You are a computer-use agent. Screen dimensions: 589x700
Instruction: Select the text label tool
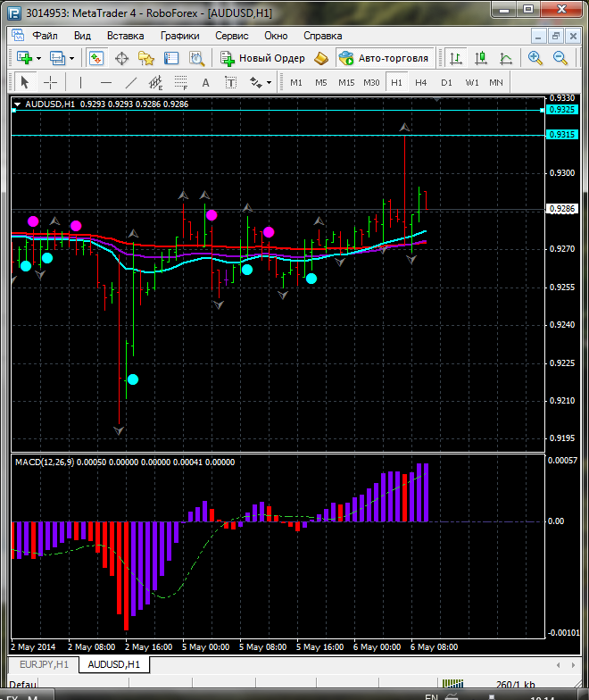205,82
